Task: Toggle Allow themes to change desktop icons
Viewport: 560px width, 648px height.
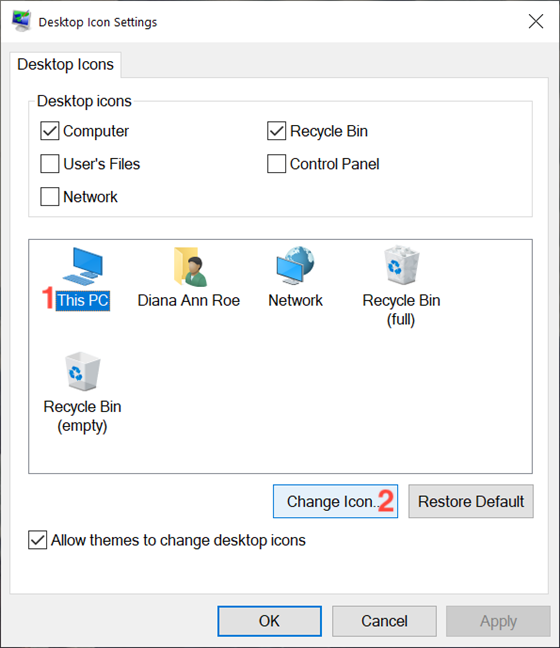Action: click(x=38, y=540)
